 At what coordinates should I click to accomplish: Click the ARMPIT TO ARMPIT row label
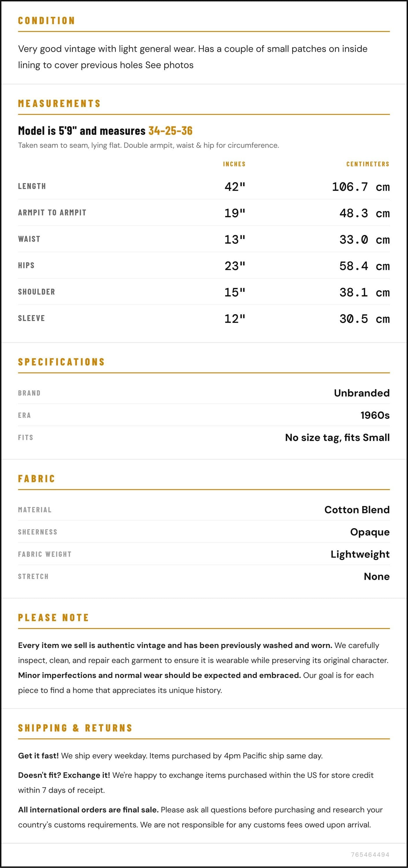[52, 213]
